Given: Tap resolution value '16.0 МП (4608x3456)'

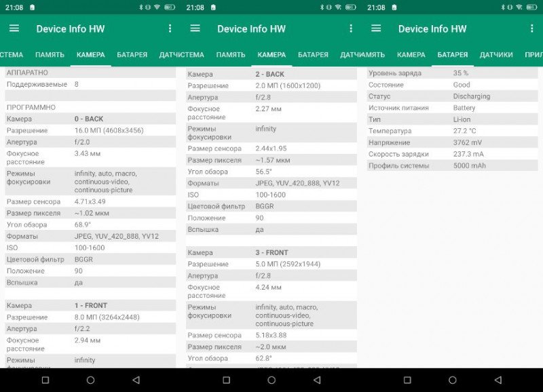Looking at the screenshot, I should tap(109, 130).
